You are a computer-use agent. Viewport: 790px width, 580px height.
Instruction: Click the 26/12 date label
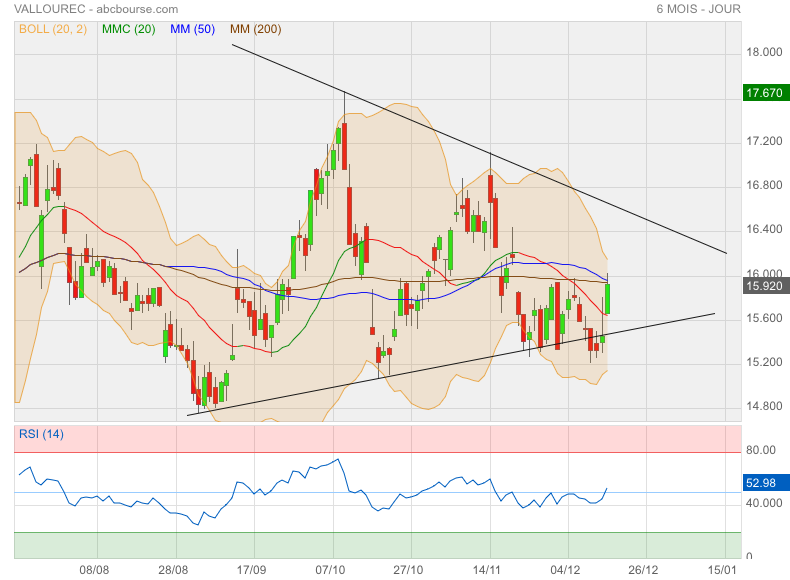click(x=643, y=570)
